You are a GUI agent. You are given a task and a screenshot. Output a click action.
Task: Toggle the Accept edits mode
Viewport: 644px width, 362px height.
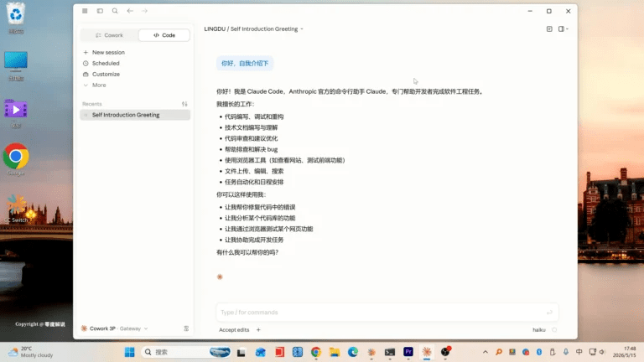(234, 330)
